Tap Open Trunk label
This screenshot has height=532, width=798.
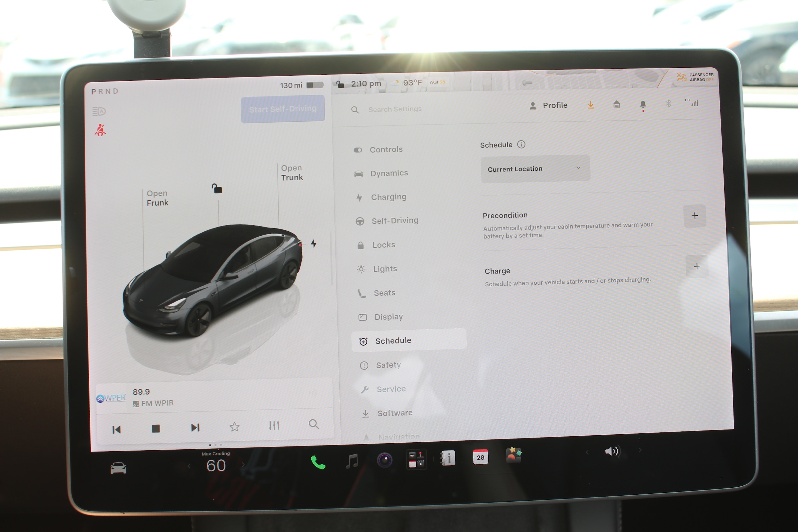tap(292, 173)
